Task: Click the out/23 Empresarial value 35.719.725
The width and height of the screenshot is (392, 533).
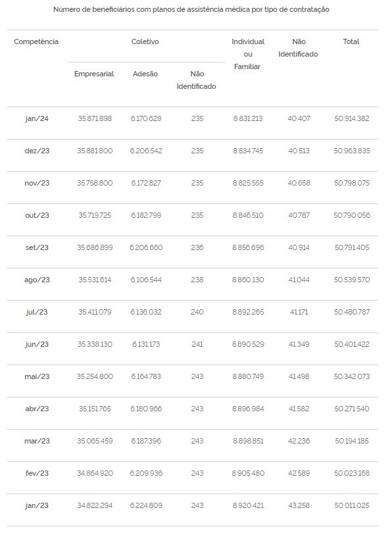Action: [95, 216]
